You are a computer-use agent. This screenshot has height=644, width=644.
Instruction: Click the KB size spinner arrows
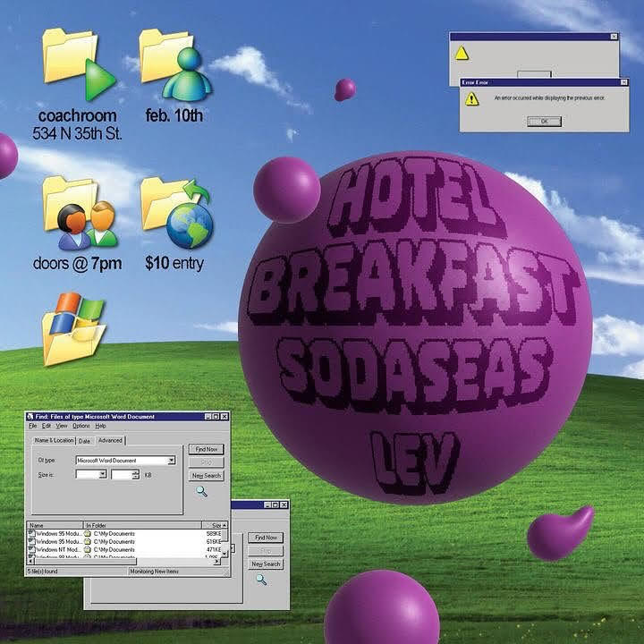click(136, 475)
